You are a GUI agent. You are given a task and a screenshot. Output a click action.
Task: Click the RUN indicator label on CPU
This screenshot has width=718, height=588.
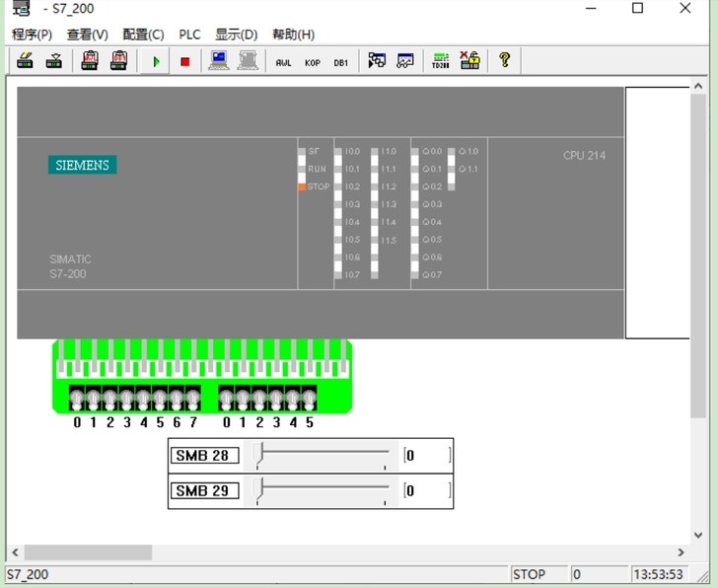(317, 169)
